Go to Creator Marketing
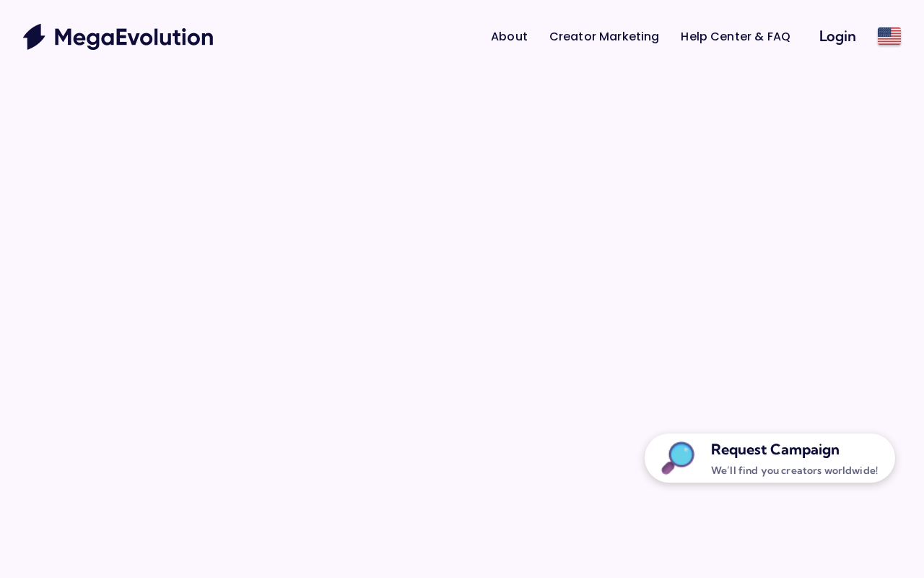924x578 pixels. point(603,36)
